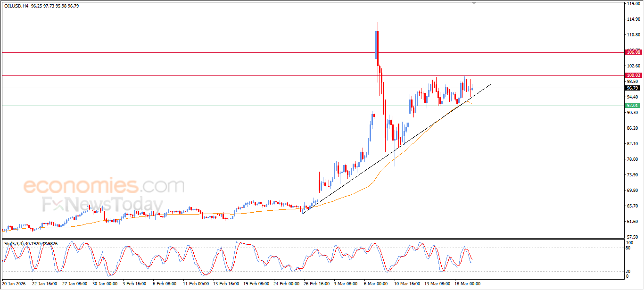Click the chart shift triangle on top edge
Viewport: 644px width, 290px height.
pos(474,3)
